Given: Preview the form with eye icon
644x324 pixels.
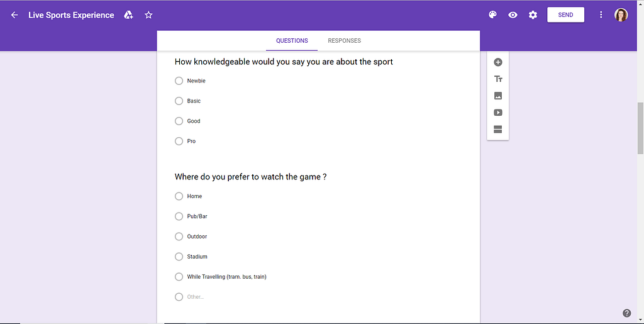Looking at the screenshot, I should click(x=513, y=15).
